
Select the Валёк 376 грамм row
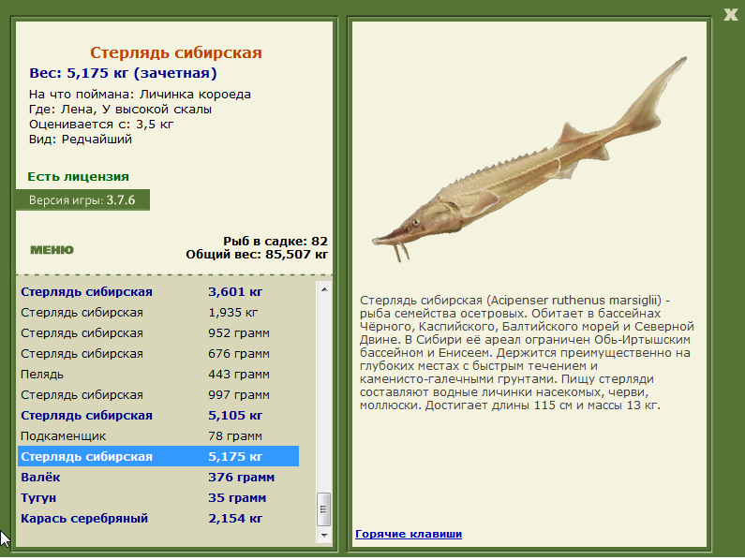click(x=158, y=477)
